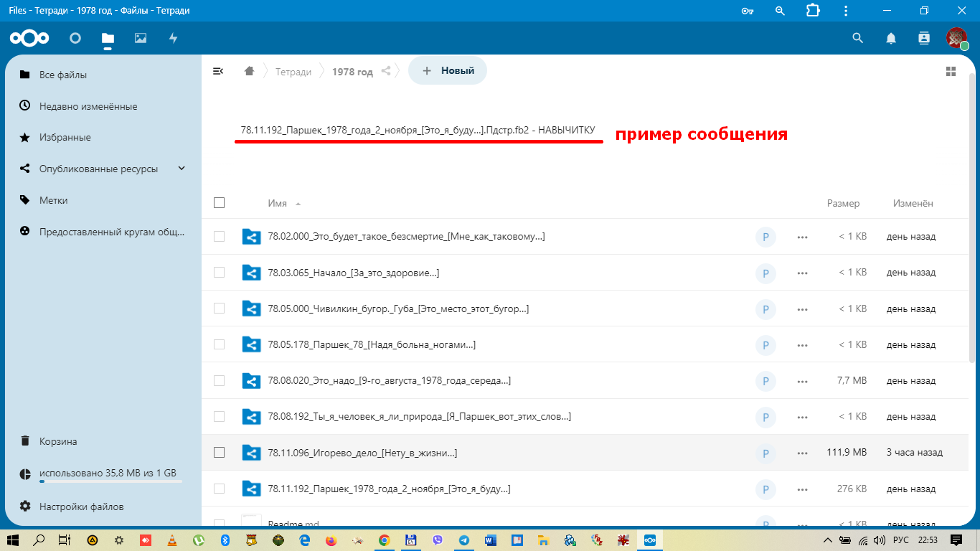Collapse the left navigation sidebar toggle
This screenshot has height=551, width=980.
pos(218,71)
